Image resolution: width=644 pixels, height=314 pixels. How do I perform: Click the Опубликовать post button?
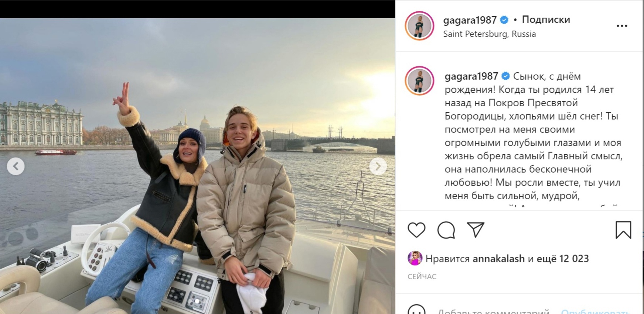click(595, 311)
